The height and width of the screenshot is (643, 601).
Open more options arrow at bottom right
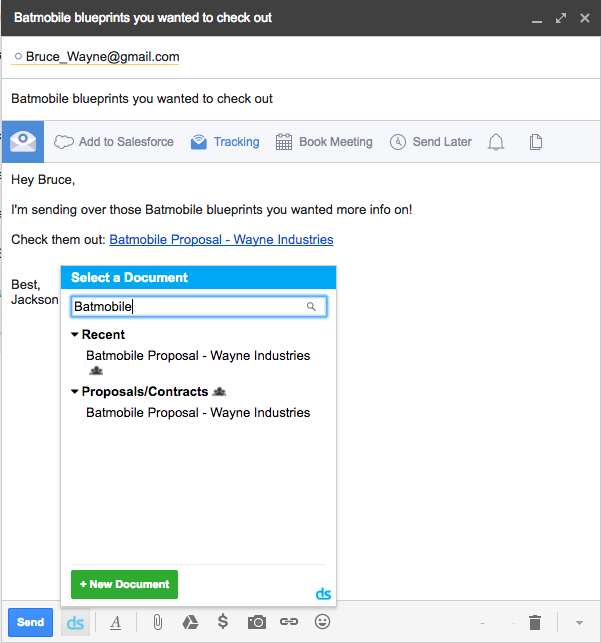[x=579, y=623]
